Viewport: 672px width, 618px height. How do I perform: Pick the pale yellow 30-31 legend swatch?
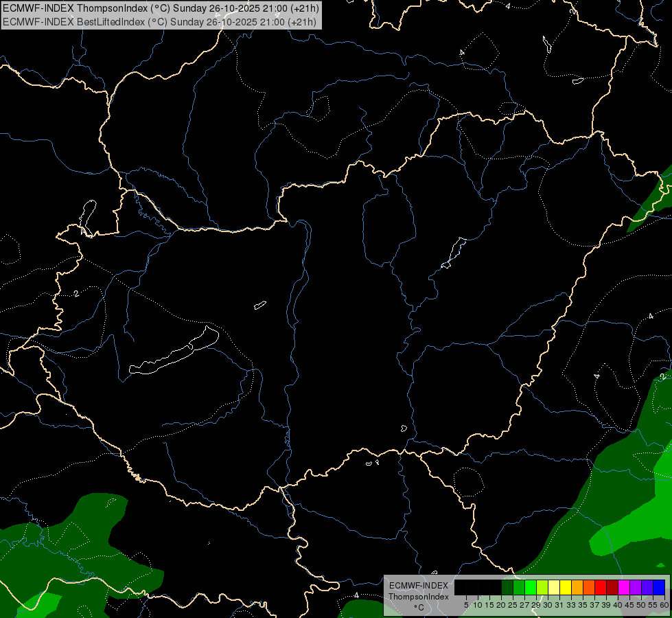pyautogui.click(x=554, y=587)
